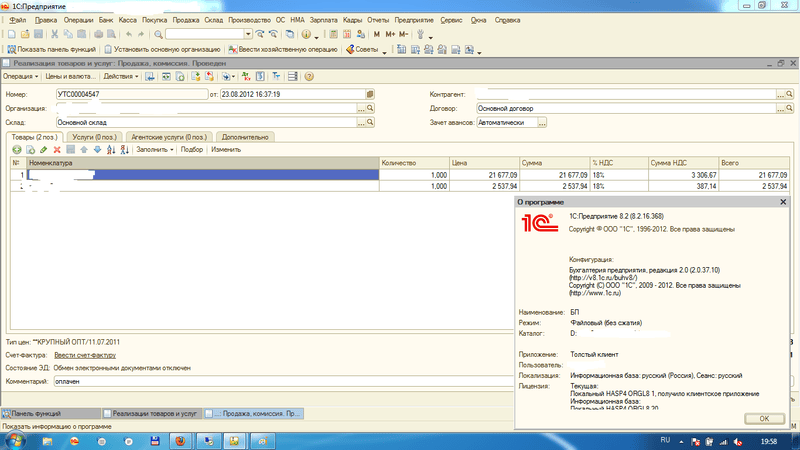Screen dimensions: 800x450
Task: Switch to the Услуги (0 поз.) tab
Action: coord(96,136)
